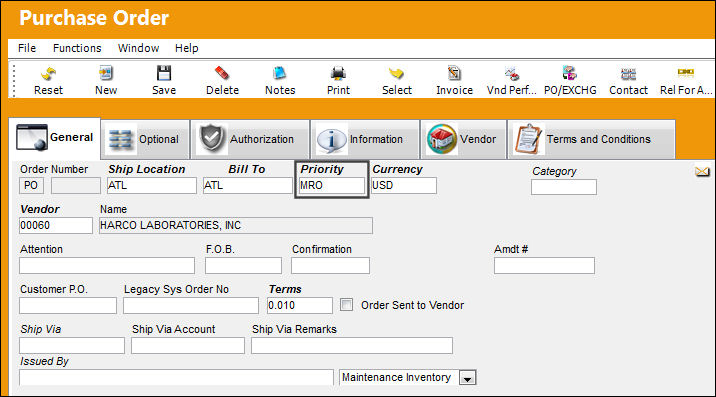This screenshot has height=397, width=716.
Task: Open Vnd Perf toolbar icon
Action: tap(512, 73)
